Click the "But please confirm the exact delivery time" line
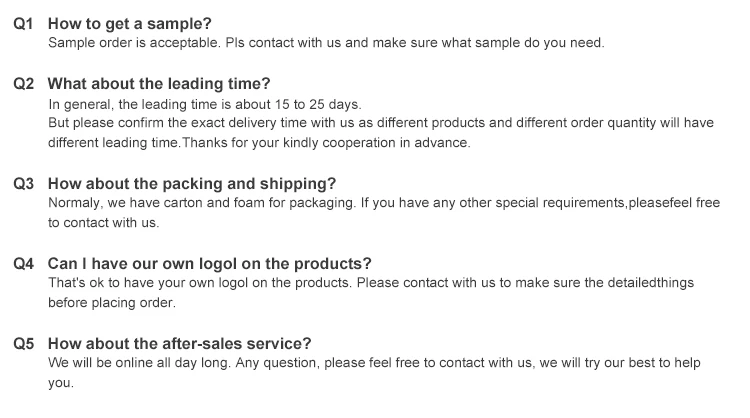The width and height of the screenshot is (750, 418). pos(381,123)
